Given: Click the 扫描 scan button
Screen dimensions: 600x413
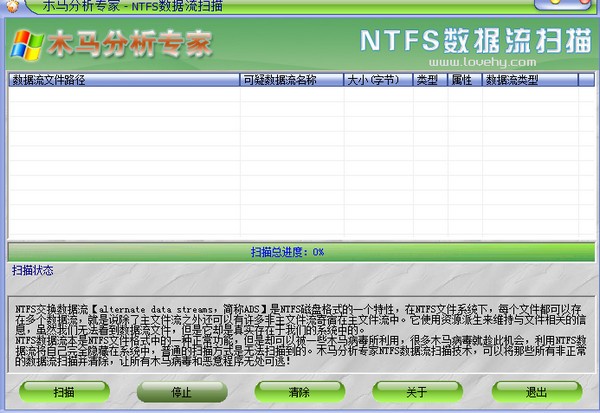Looking at the screenshot, I should [64, 392].
